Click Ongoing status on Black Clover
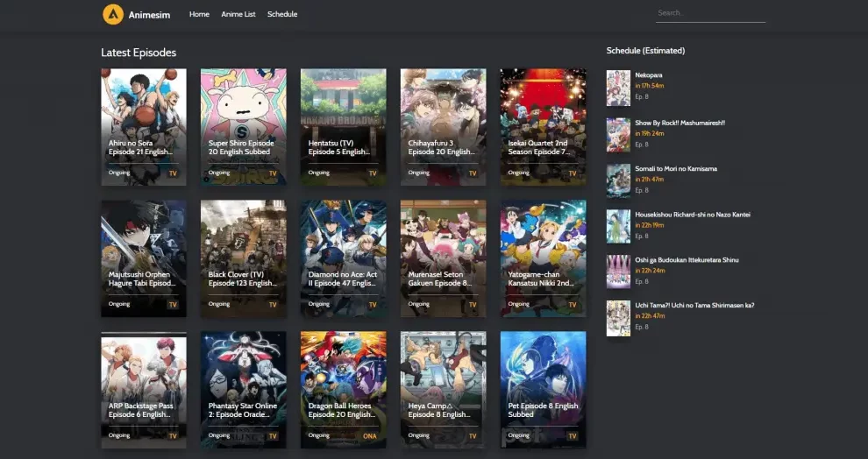 pos(219,304)
